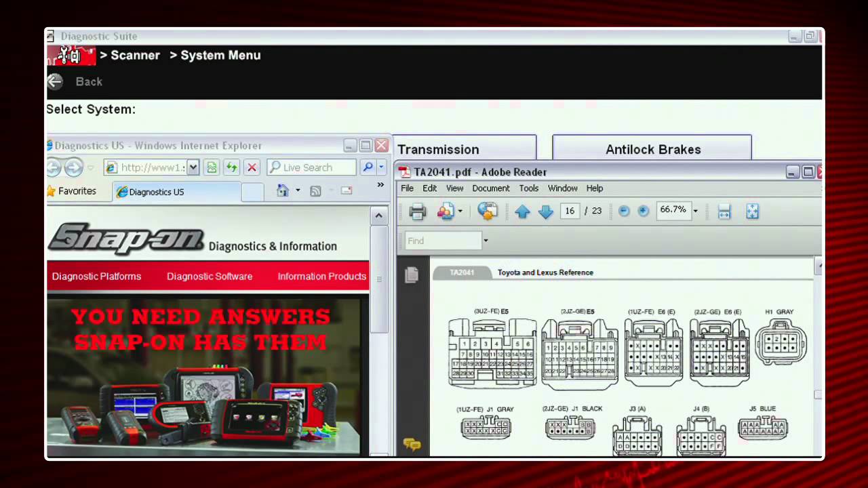Viewport: 868px width, 488px height.
Task: Click the Internet Explorer forward arrow
Action: tap(73, 167)
